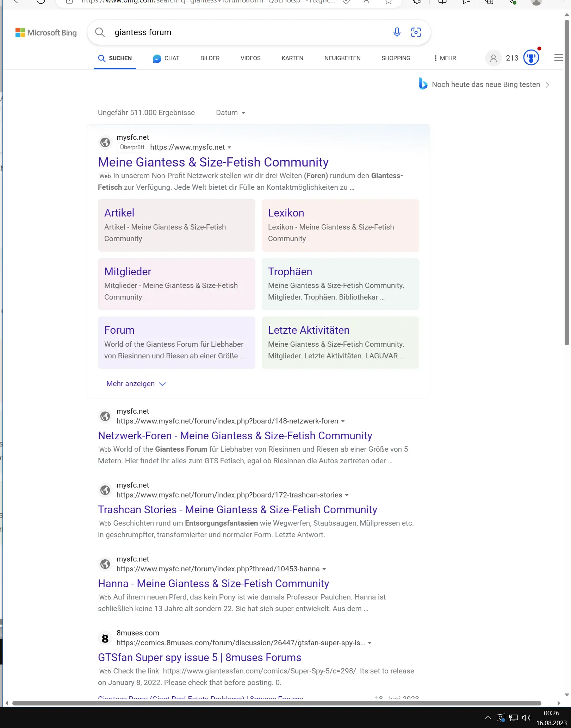Click the browser favorites star icon
The image size is (571, 728).
[x=389, y=2]
